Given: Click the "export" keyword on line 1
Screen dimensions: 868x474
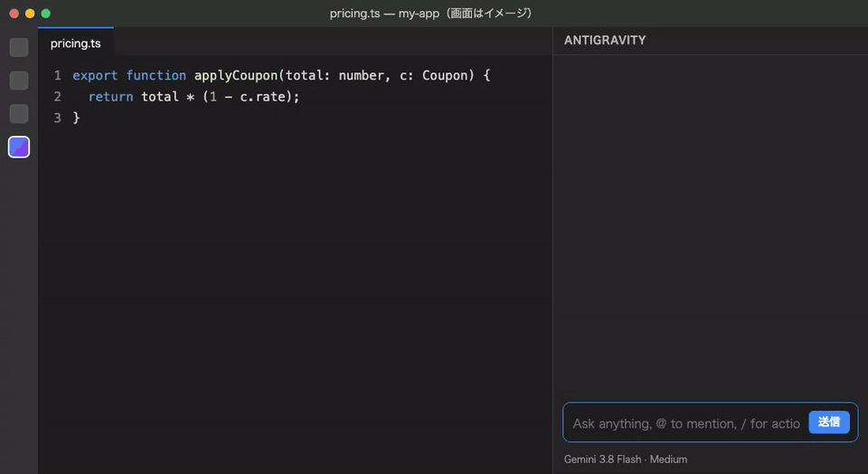Looking at the screenshot, I should [x=95, y=76].
